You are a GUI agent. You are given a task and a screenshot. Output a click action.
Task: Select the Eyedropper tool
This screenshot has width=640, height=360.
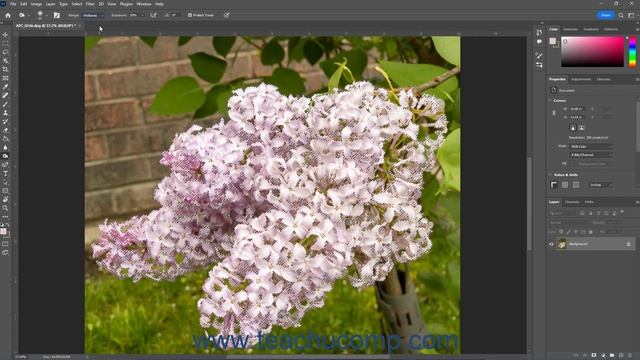pos(5,87)
